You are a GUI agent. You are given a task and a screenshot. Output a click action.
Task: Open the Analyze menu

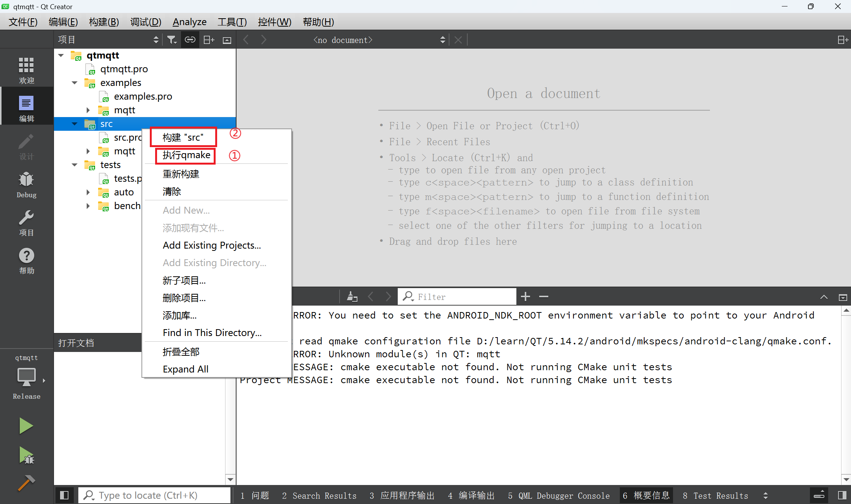click(x=189, y=22)
